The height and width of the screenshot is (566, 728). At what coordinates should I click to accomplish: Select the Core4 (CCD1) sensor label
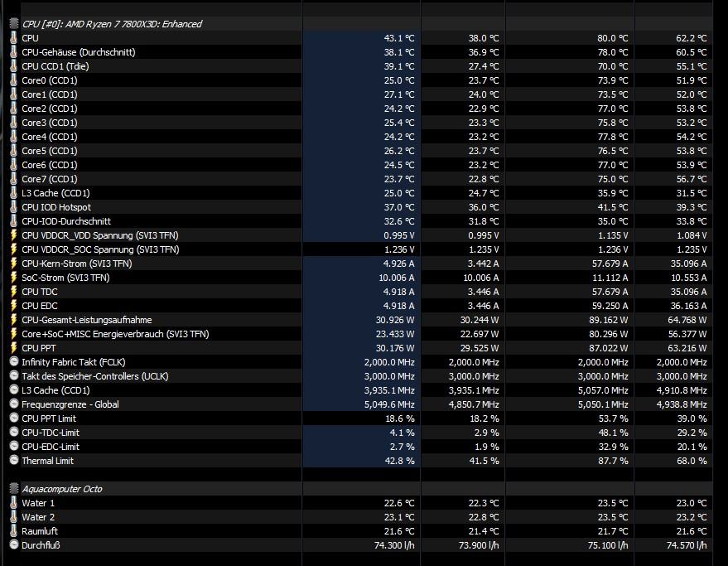click(x=50, y=137)
